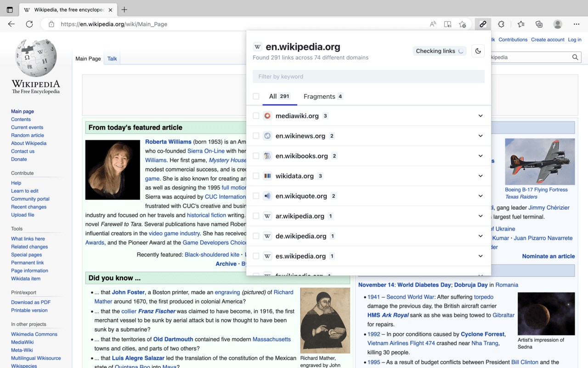Click the mediawiki.org favicon
This screenshot has width=588, height=368.
coord(267,116)
